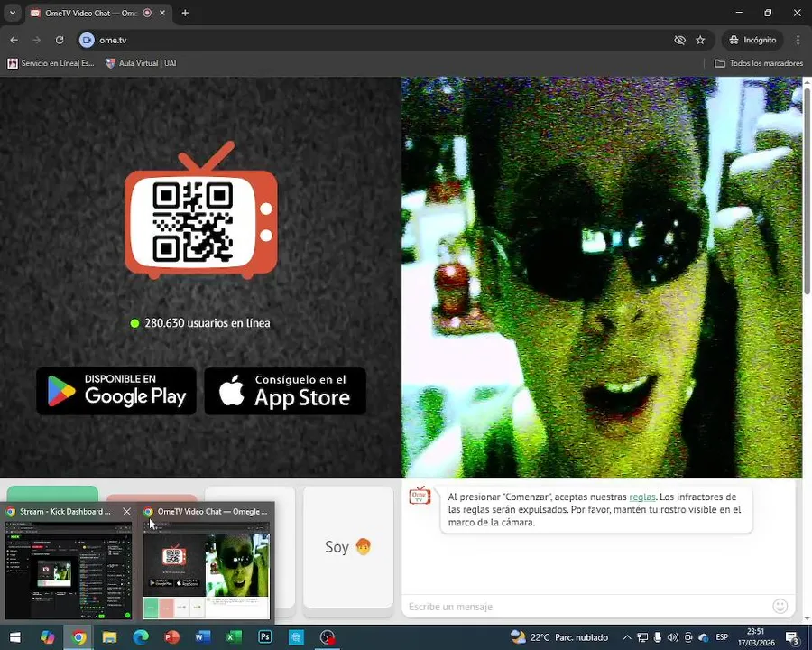
Task: Click the remote webcam video feed
Action: 602,277
